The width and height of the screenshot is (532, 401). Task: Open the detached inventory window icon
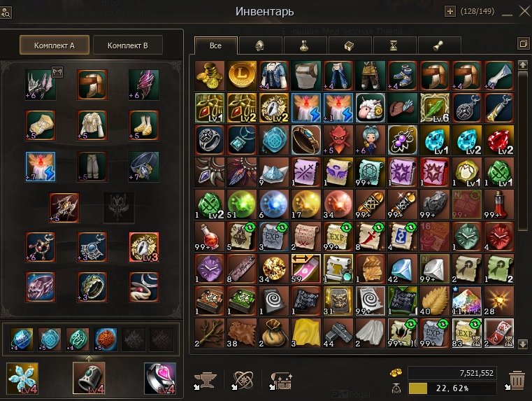pos(523,43)
